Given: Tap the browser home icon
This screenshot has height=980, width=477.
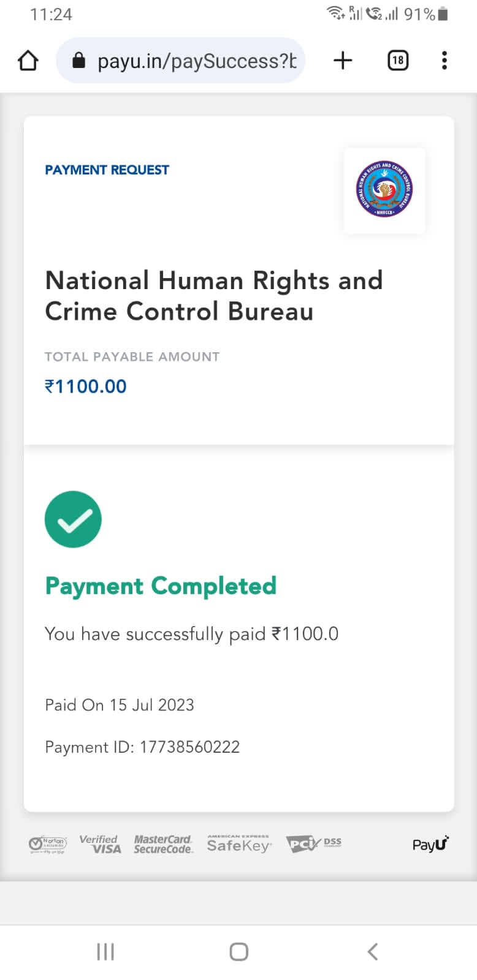Looking at the screenshot, I should click(x=28, y=61).
